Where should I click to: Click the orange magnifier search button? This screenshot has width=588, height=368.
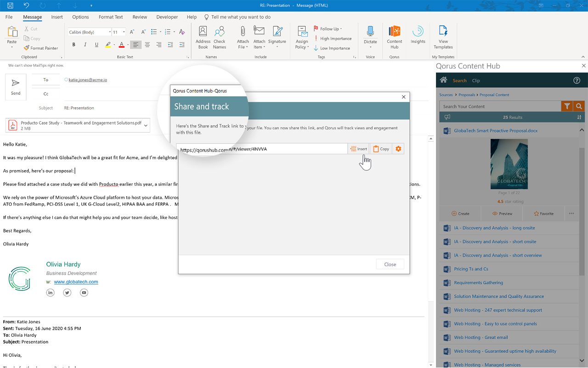pos(579,106)
